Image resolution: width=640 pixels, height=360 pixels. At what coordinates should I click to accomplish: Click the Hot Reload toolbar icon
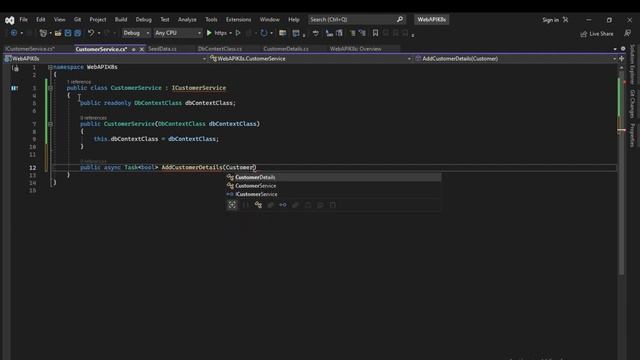(x=264, y=33)
